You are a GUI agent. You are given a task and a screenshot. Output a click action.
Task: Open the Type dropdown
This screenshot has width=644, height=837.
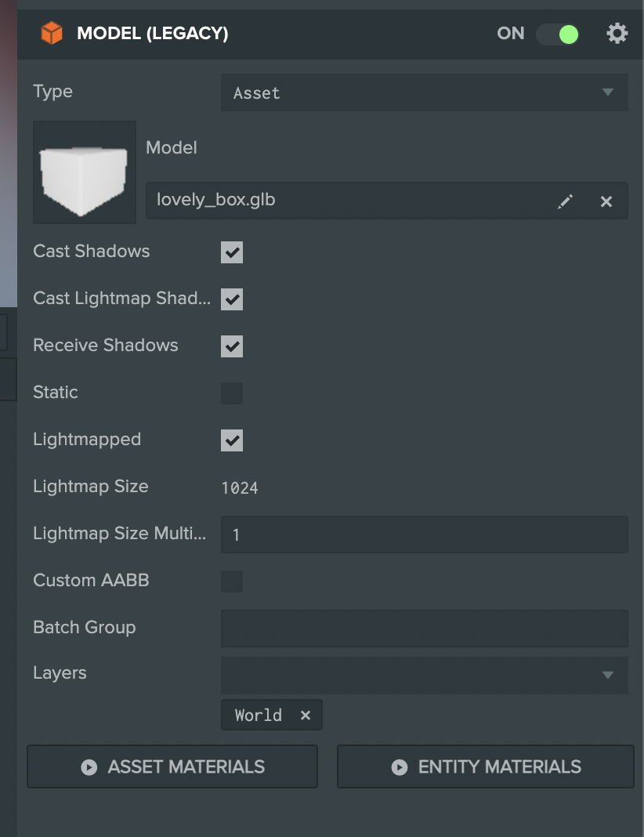[424, 92]
